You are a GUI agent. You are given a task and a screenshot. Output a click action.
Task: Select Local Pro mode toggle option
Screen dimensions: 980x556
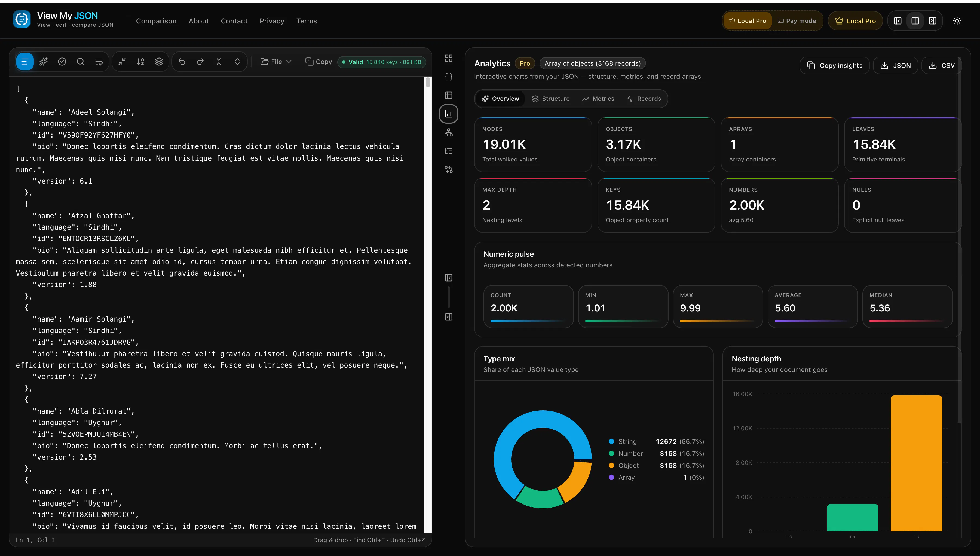click(748, 21)
